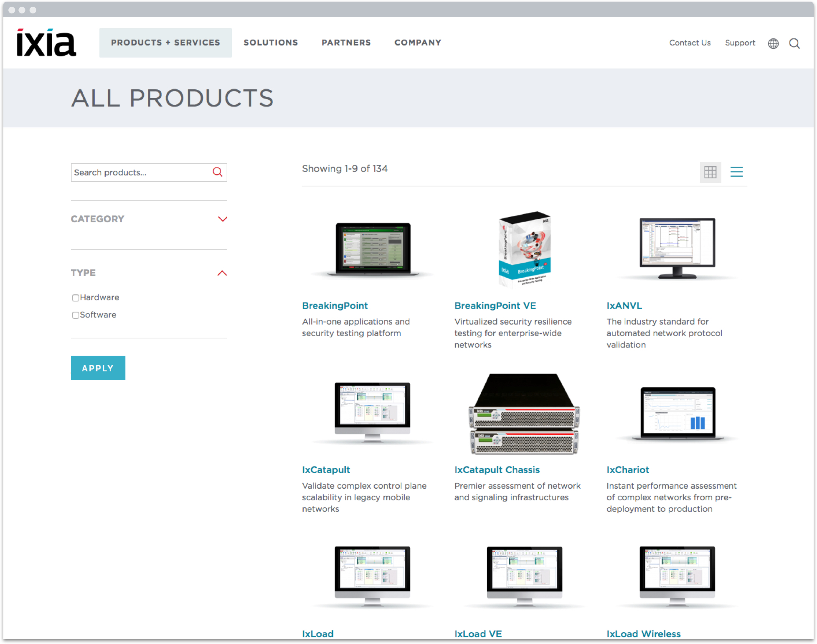Click the 'ALL PRODUCTS' heading
817x644 pixels.
click(x=173, y=98)
